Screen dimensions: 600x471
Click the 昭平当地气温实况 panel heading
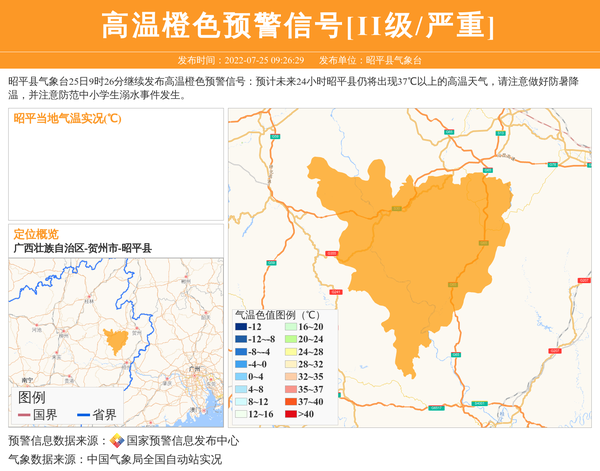click(x=68, y=118)
